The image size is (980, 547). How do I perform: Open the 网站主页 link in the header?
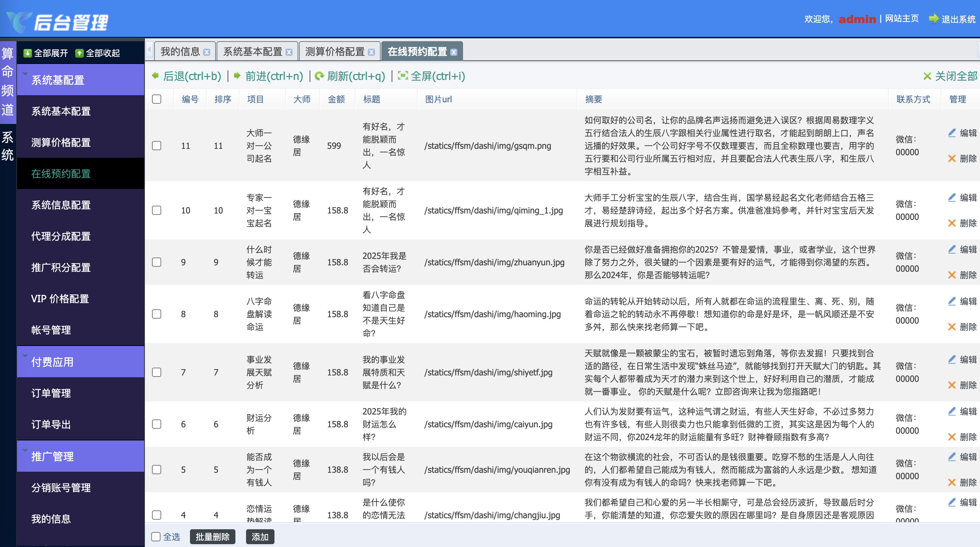[x=902, y=19]
